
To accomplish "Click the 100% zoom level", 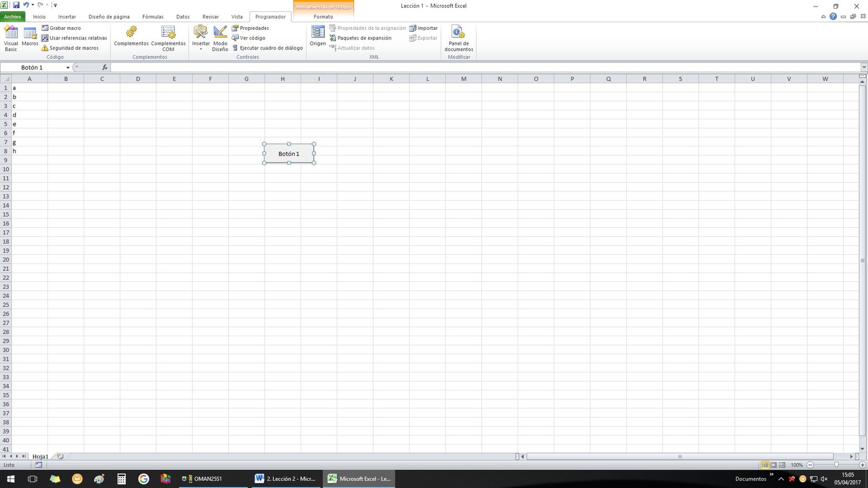I will tap(796, 465).
